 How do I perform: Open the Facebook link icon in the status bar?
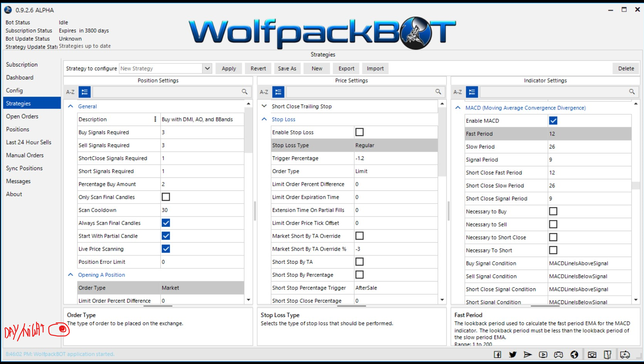click(x=497, y=354)
